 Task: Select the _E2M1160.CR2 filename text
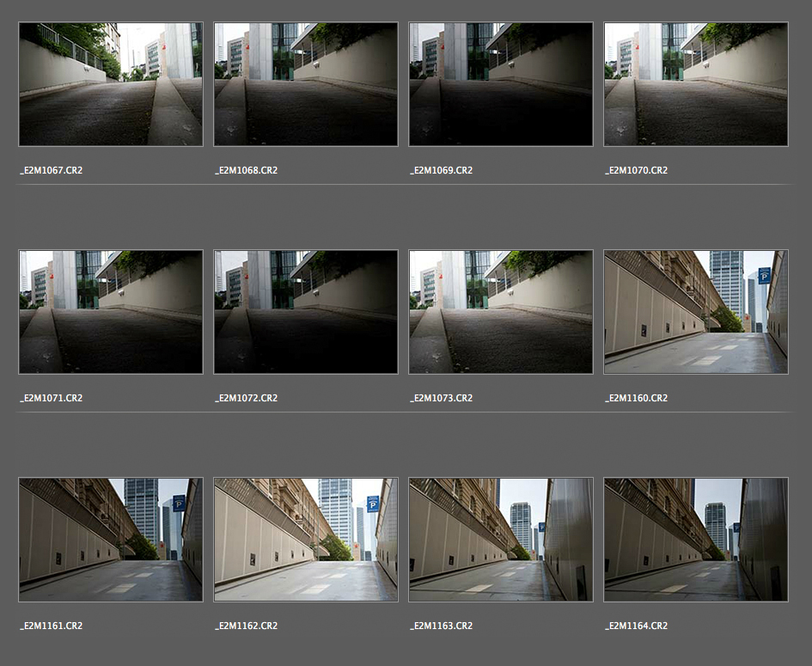click(x=637, y=398)
